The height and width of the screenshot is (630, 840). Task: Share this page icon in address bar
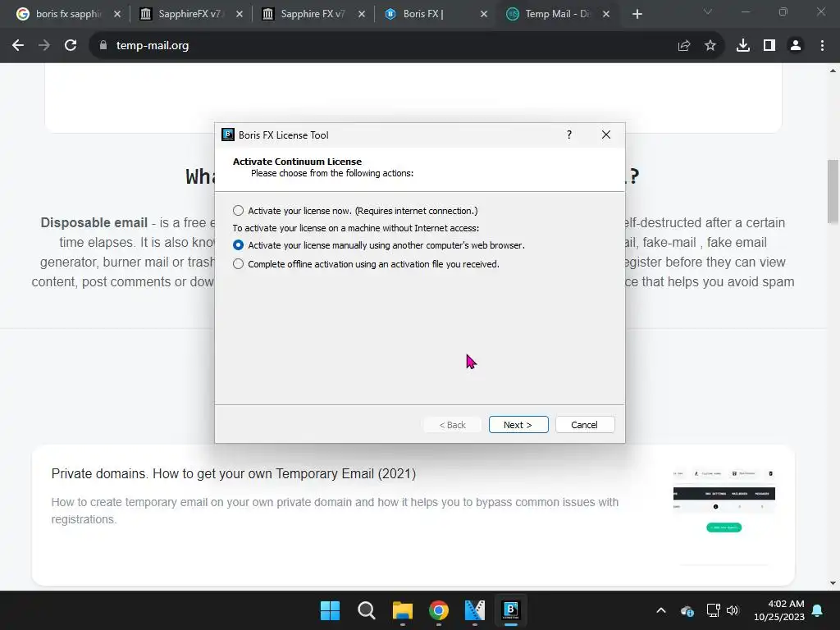[x=684, y=46]
